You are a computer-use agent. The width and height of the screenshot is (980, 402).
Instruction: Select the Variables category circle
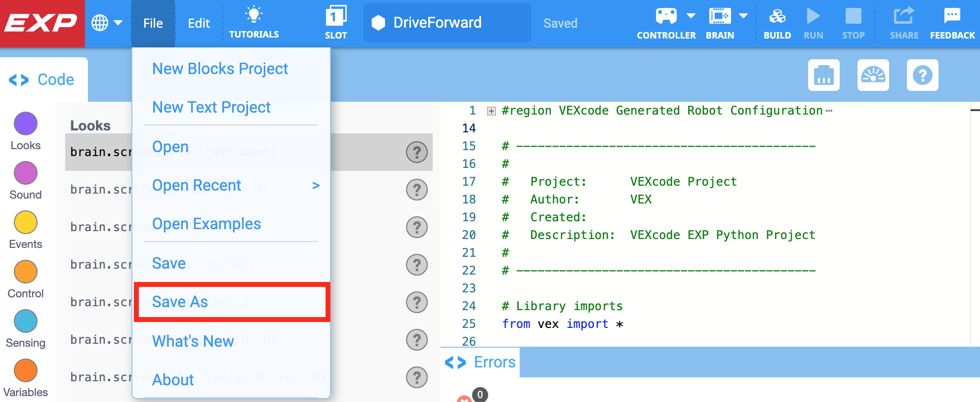26,370
